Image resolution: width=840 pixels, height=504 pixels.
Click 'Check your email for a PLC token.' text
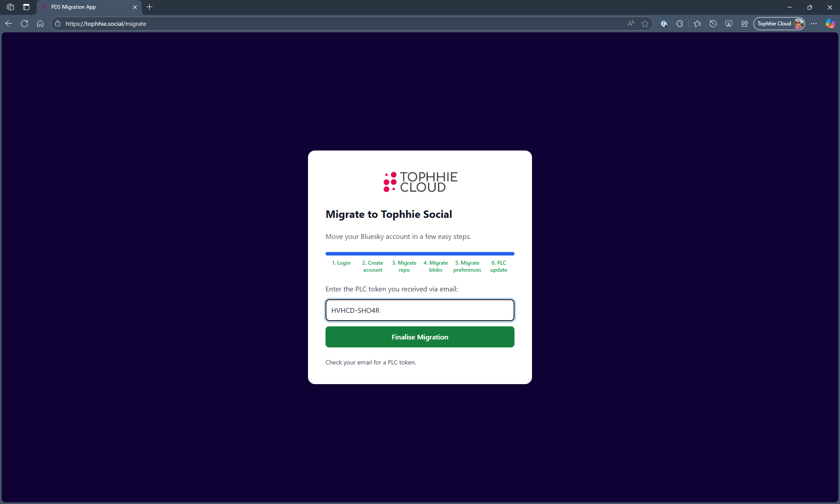(x=371, y=362)
